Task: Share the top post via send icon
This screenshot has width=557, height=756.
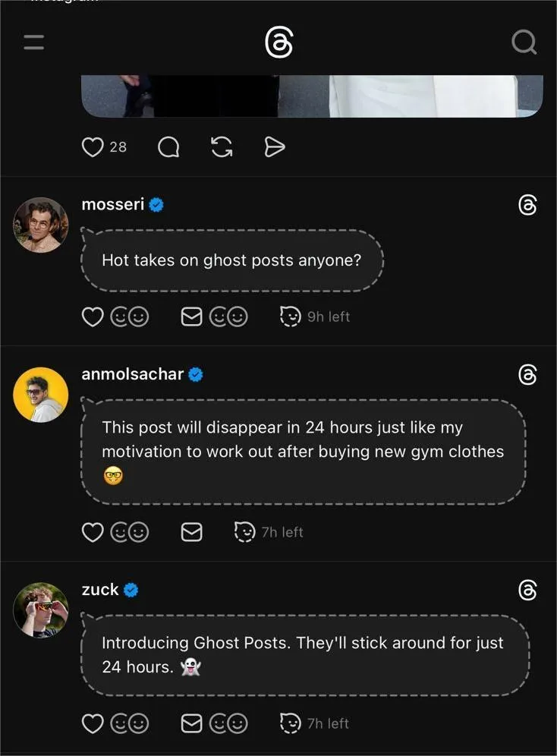Action: pos(274,147)
